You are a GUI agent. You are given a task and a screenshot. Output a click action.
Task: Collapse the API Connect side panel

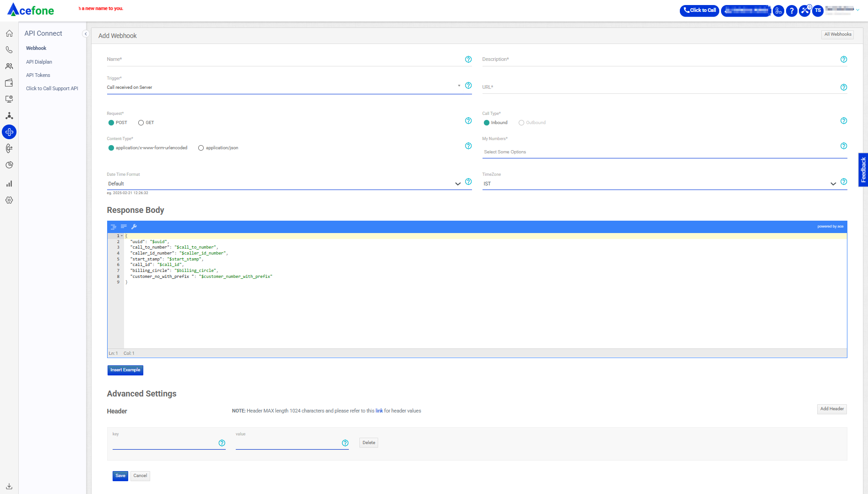pos(85,34)
